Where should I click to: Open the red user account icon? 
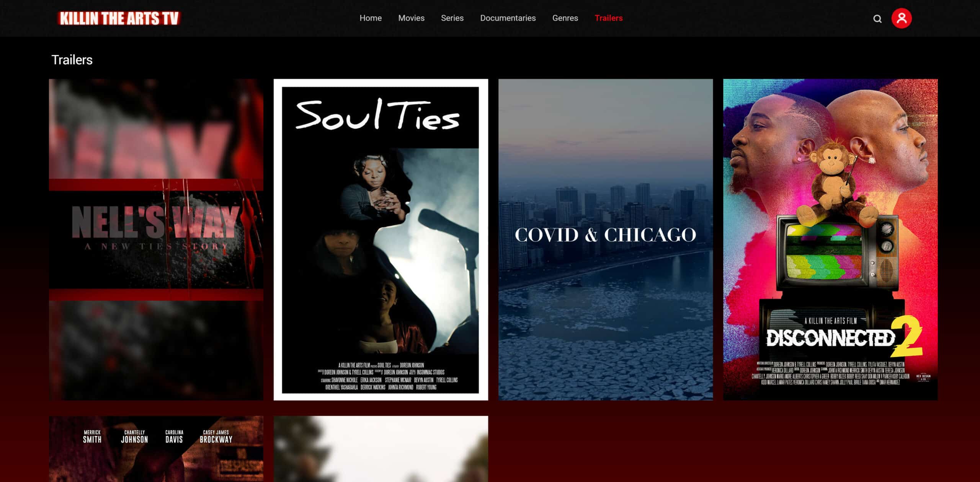point(902,18)
